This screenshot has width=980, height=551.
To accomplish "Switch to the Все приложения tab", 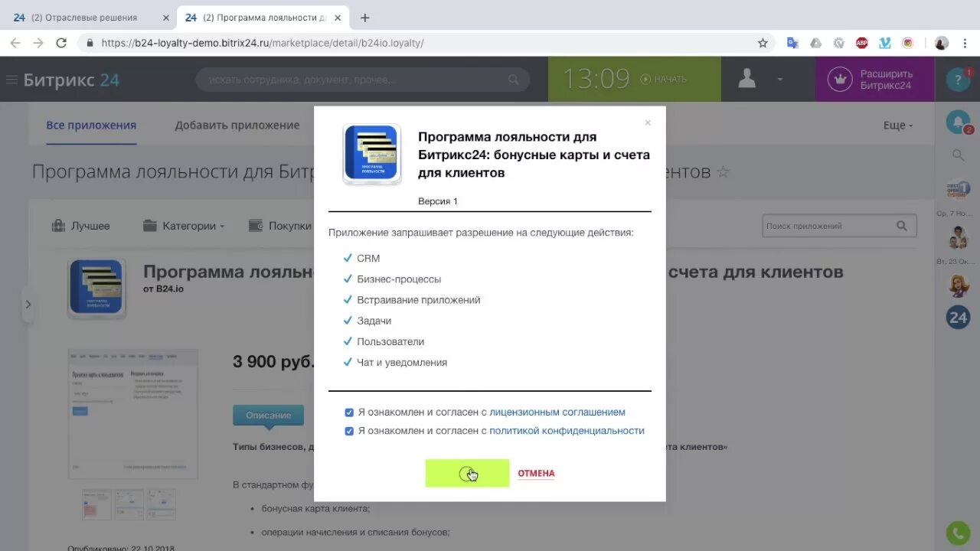I will point(91,125).
